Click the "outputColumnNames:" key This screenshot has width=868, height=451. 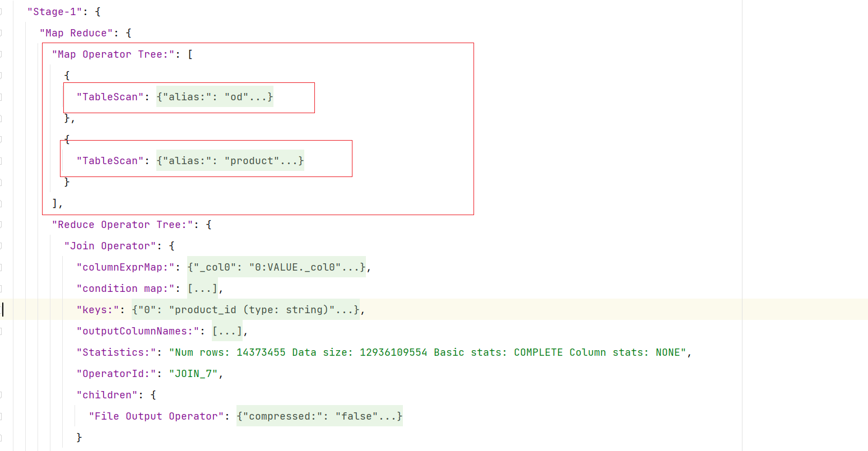tap(138, 331)
